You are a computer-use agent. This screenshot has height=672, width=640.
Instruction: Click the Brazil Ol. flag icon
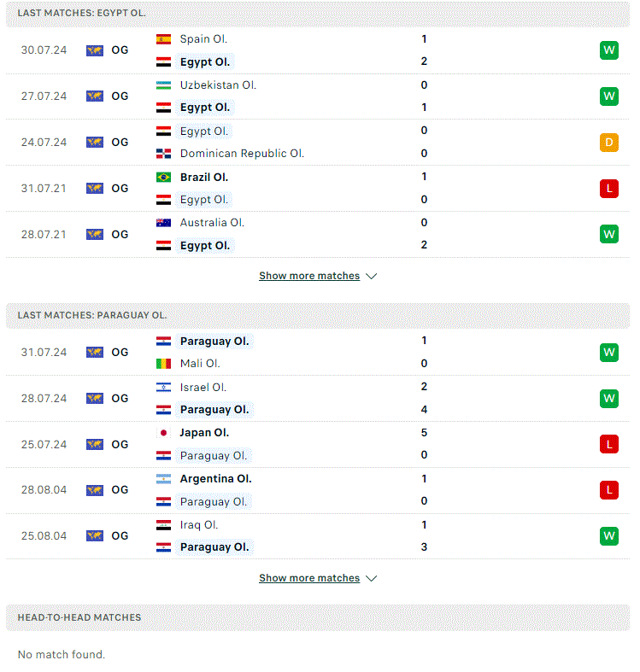click(163, 177)
